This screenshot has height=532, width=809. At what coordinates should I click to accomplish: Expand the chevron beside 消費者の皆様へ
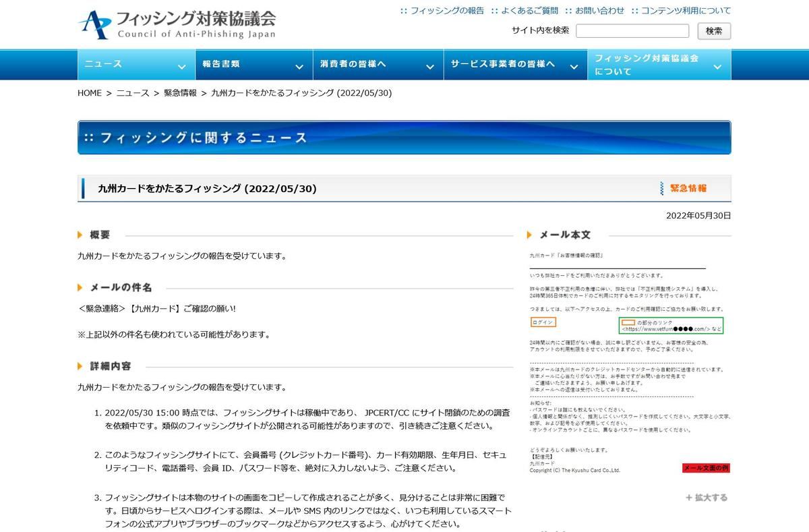tap(430, 67)
